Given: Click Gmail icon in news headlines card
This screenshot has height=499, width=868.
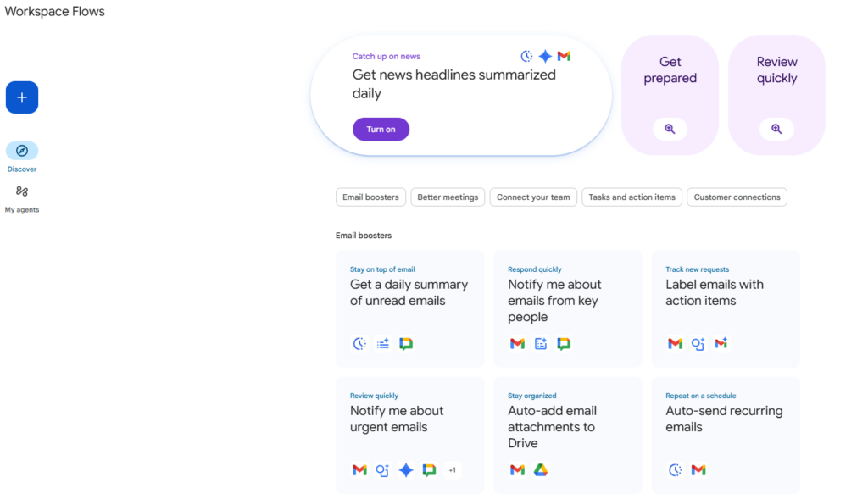Looking at the screenshot, I should pyautogui.click(x=564, y=56).
